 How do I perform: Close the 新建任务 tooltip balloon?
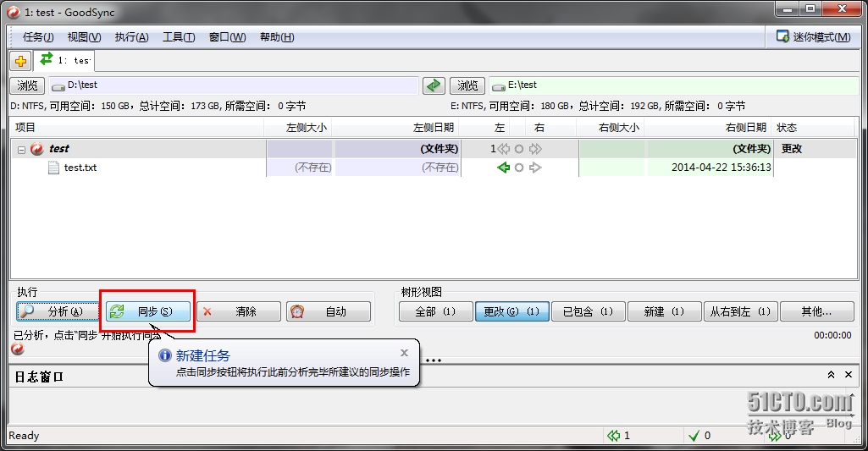coord(405,353)
